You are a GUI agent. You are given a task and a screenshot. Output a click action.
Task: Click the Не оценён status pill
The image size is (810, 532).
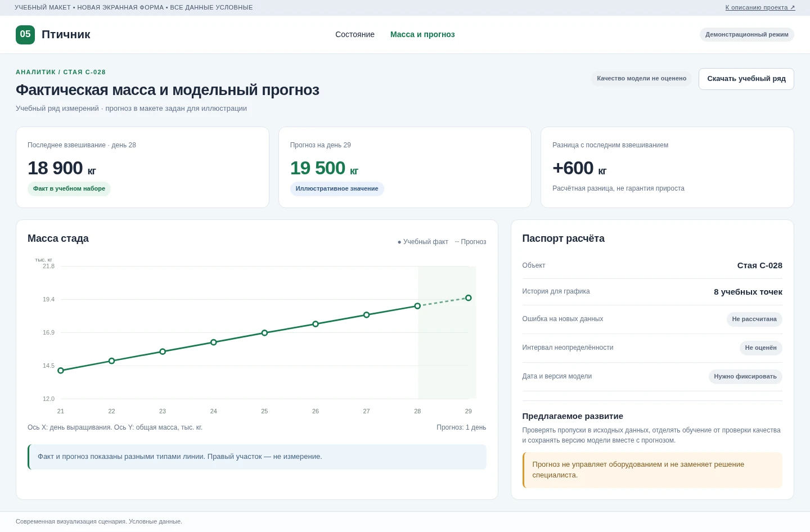pos(761,348)
